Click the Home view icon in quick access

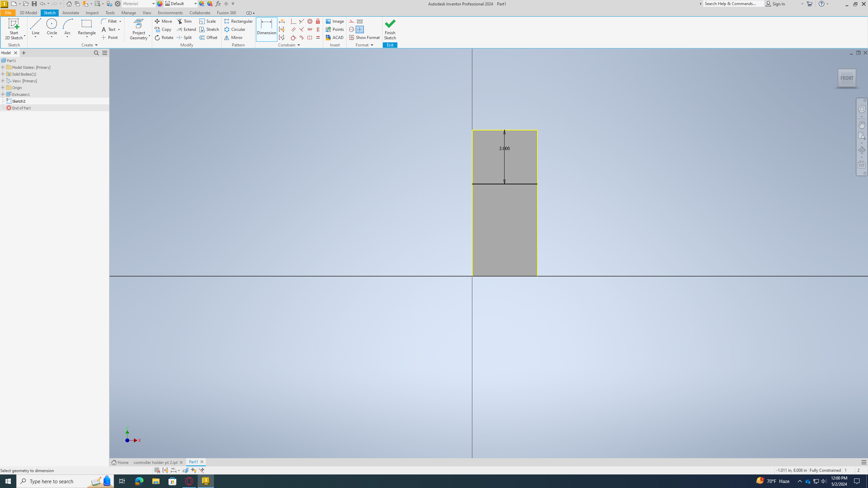(x=69, y=4)
